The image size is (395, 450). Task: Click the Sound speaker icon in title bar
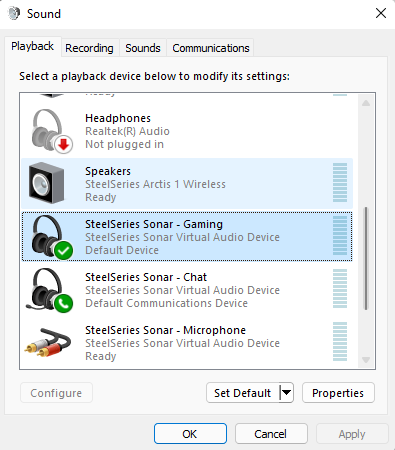(x=14, y=14)
